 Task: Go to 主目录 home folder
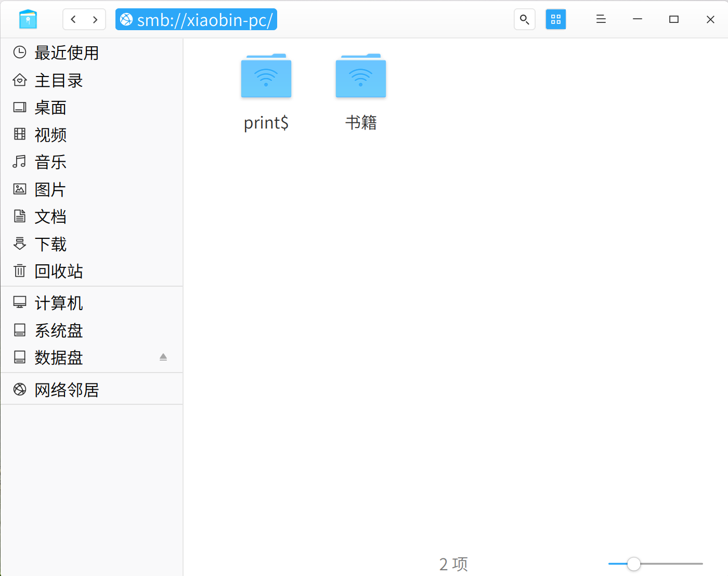click(92, 80)
